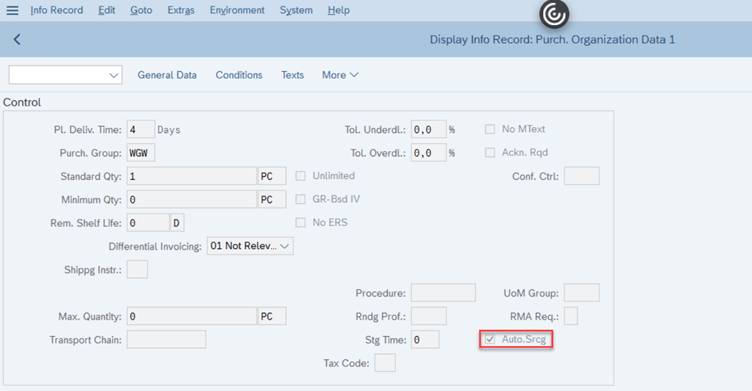
Task: Click the Tax Code field
Action: coord(385,363)
